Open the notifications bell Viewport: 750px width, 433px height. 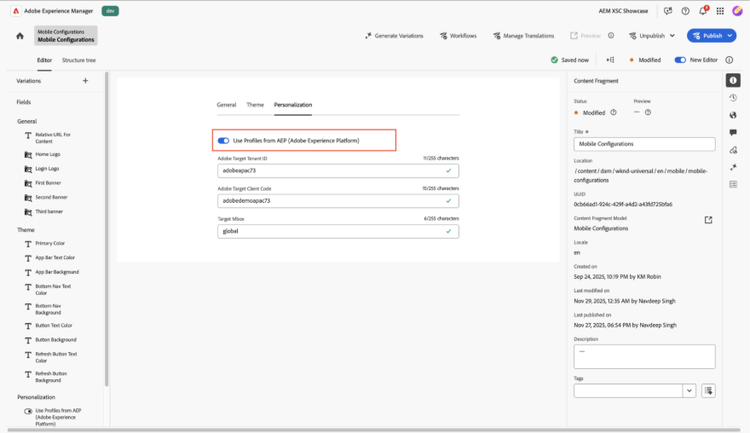[x=702, y=11]
